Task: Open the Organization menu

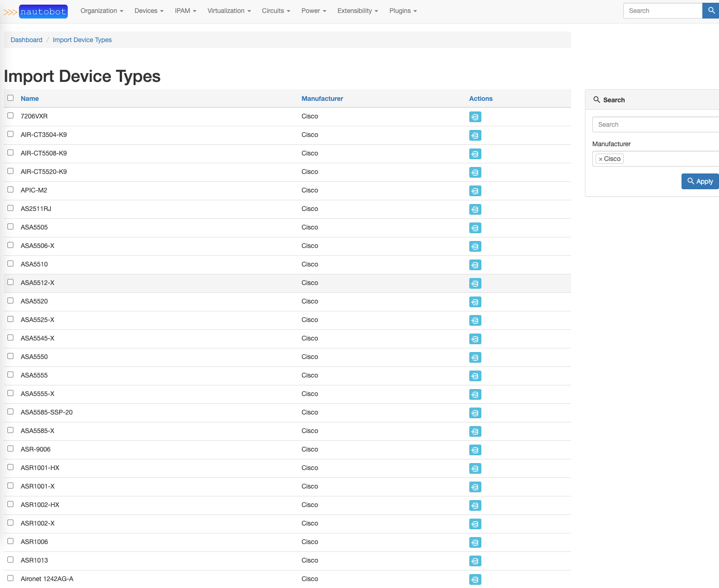Action: pyautogui.click(x=101, y=11)
